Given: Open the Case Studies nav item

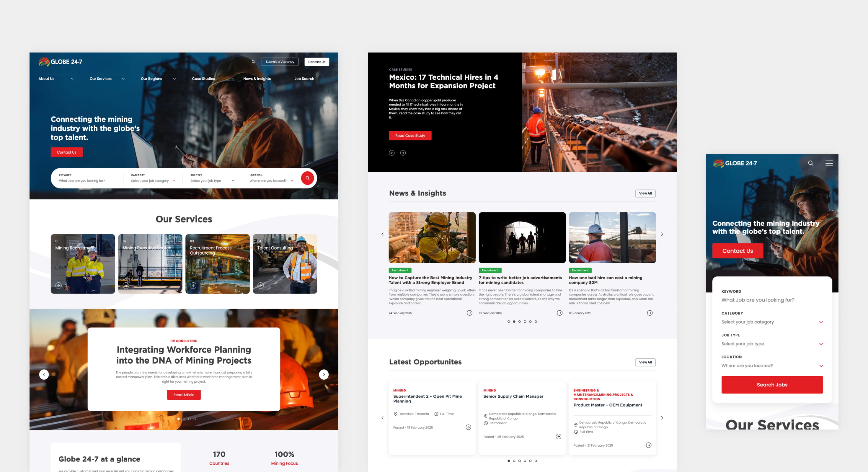Looking at the screenshot, I should [x=203, y=79].
